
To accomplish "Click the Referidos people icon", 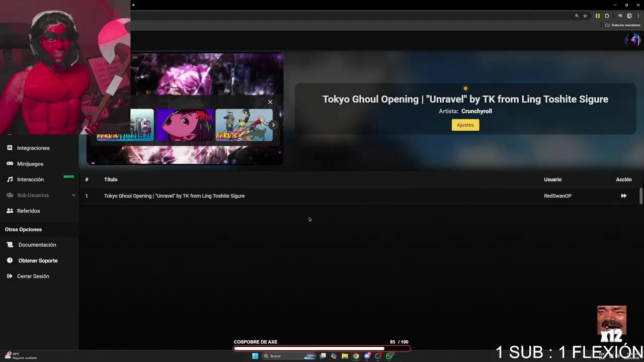I will 10,211.
